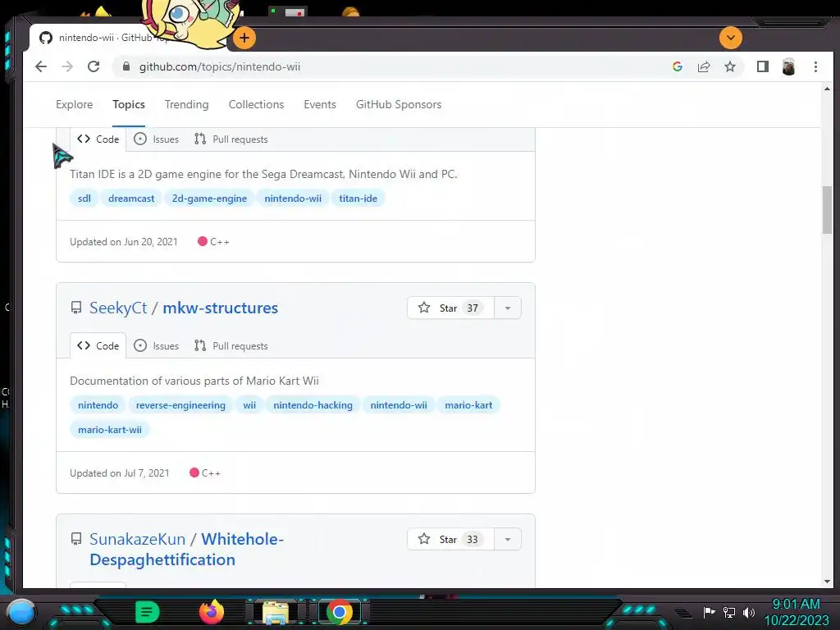Screen dimensions: 840x630
Task: Bookmark this page with the star icon
Action: (729, 66)
